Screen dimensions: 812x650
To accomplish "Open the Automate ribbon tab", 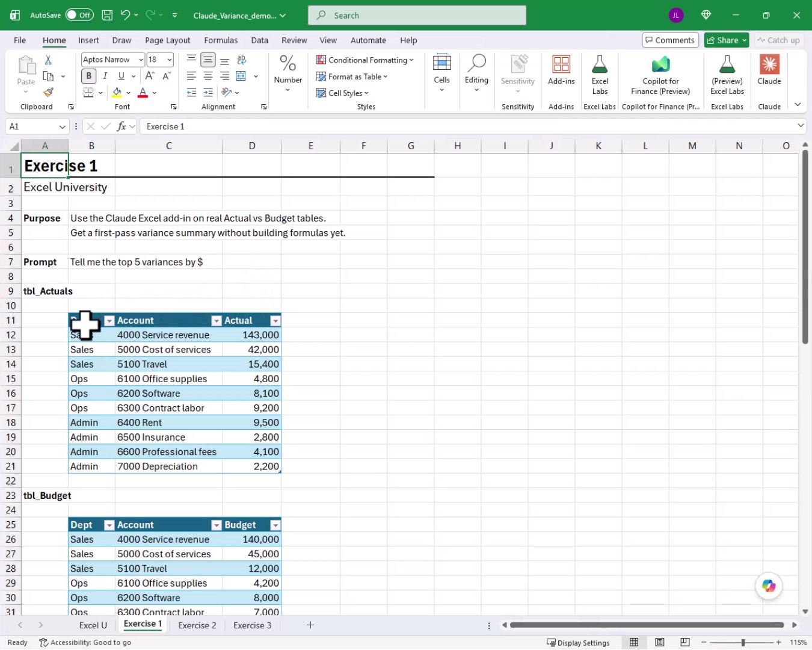I will [368, 40].
